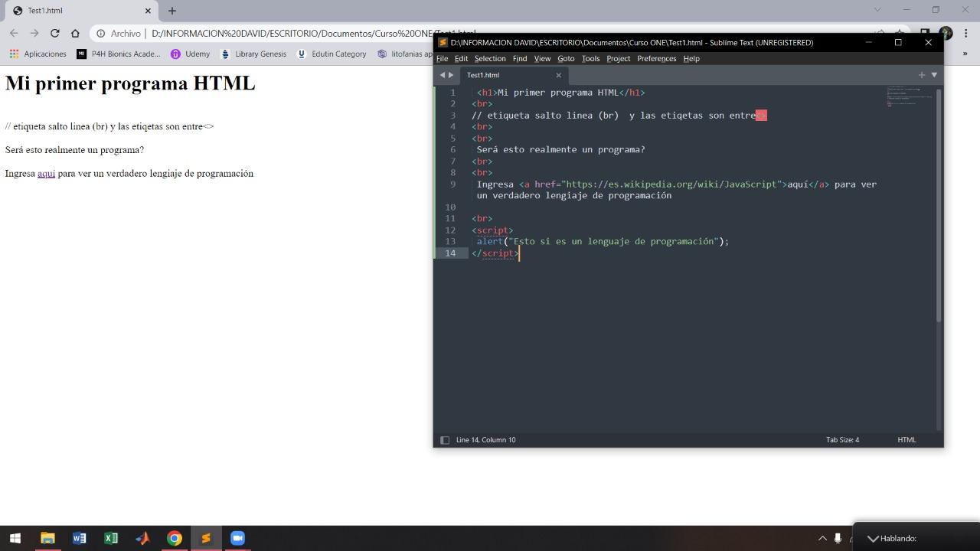
Task: Expand the Hablando panel chevron
Action: click(873, 538)
